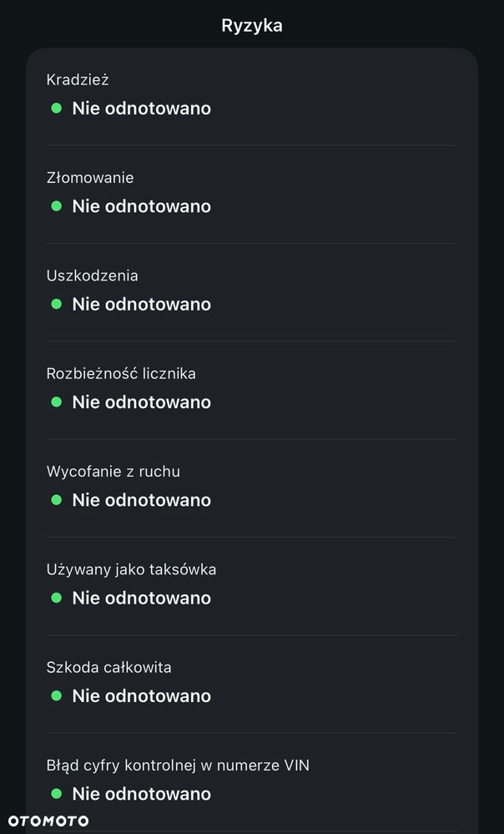The height and width of the screenshot is (834, 504).
Task: Tap the green dot under Rozbieżność licznika
Action: tap(57, 402)
